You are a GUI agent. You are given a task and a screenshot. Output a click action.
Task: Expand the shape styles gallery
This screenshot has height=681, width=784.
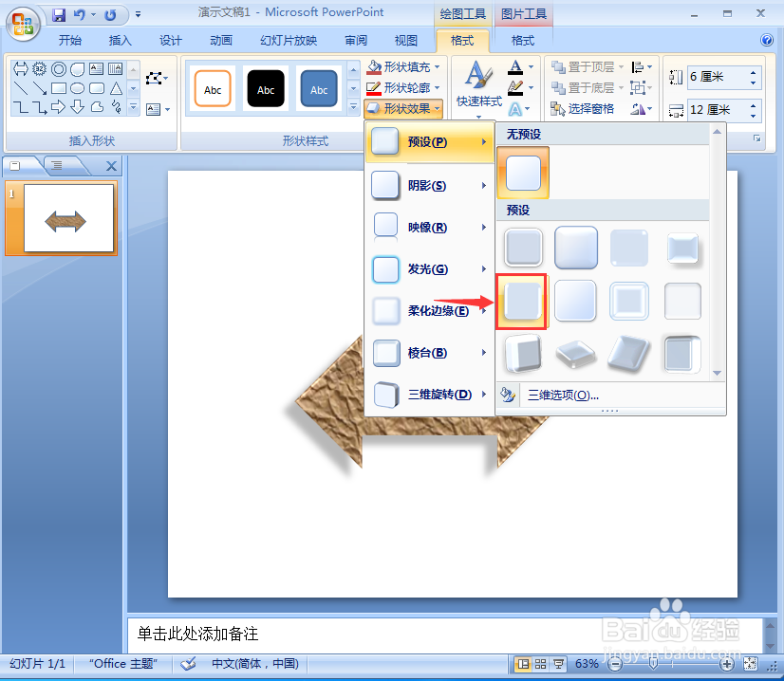tap(353, 107)
